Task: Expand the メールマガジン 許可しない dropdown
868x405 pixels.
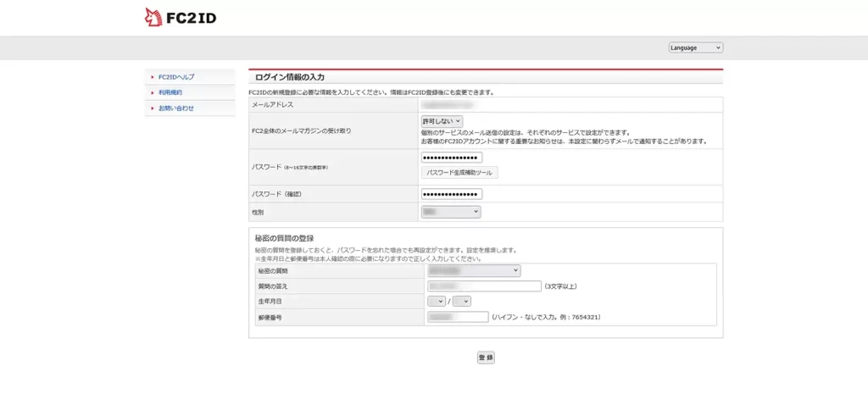Action: 442,122
